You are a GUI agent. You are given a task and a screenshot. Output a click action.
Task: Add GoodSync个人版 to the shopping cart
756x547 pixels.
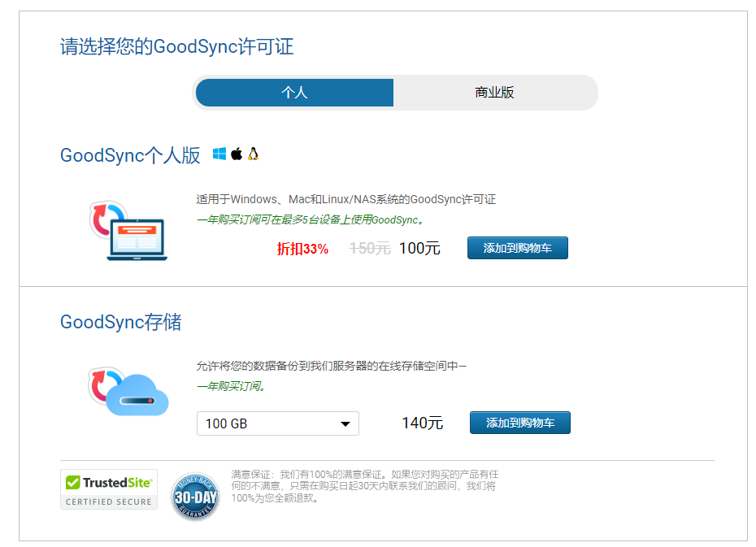pos(517,248)
